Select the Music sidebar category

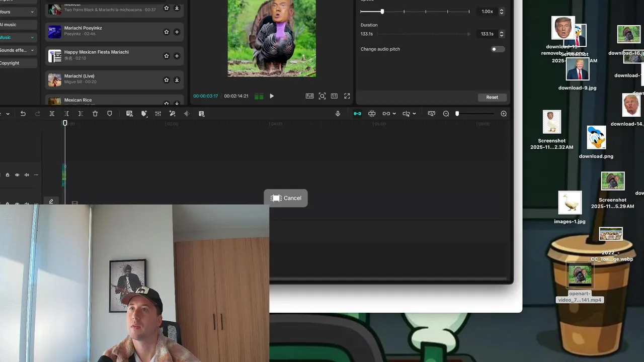[18, 38]
